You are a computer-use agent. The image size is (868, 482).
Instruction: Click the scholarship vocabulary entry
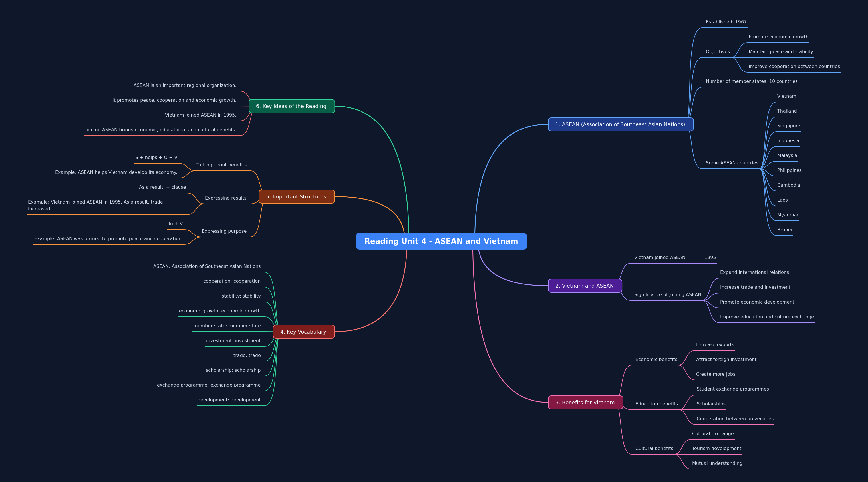pos(233,370)
